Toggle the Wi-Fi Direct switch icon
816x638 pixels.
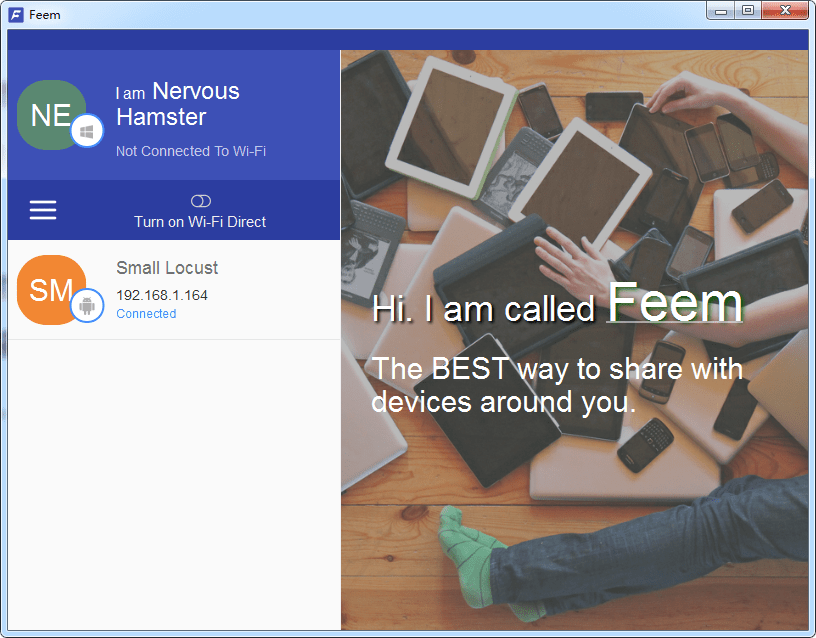[201, 201]
